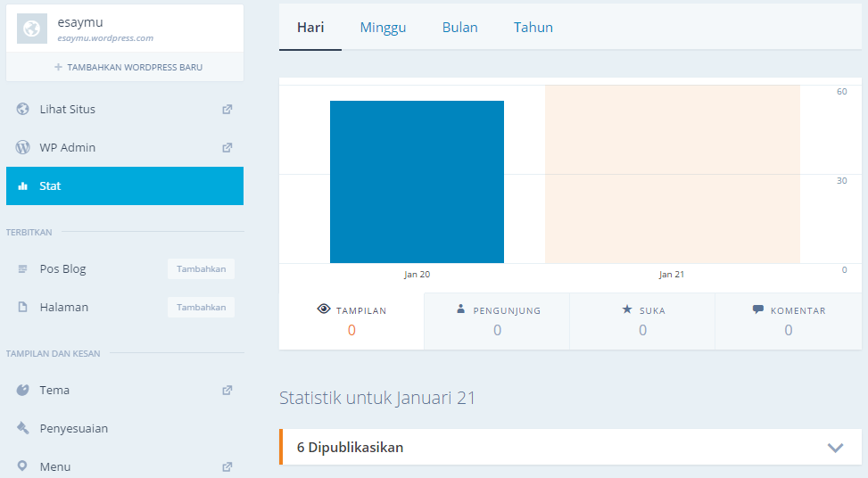Click the person icon beside Pengunjung
Viewport: 868px width, 478px height.
460,309
